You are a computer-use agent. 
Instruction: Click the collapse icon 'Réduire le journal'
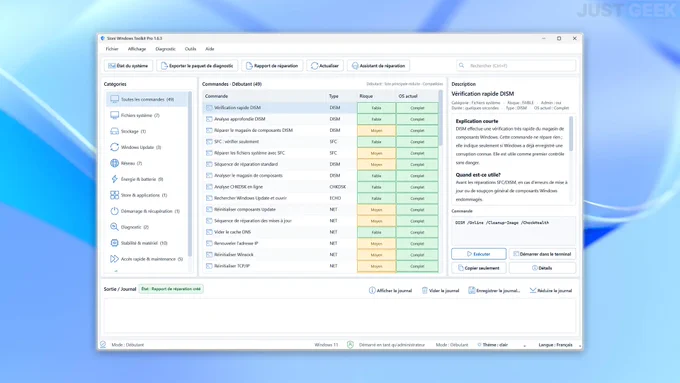point(533,291)
